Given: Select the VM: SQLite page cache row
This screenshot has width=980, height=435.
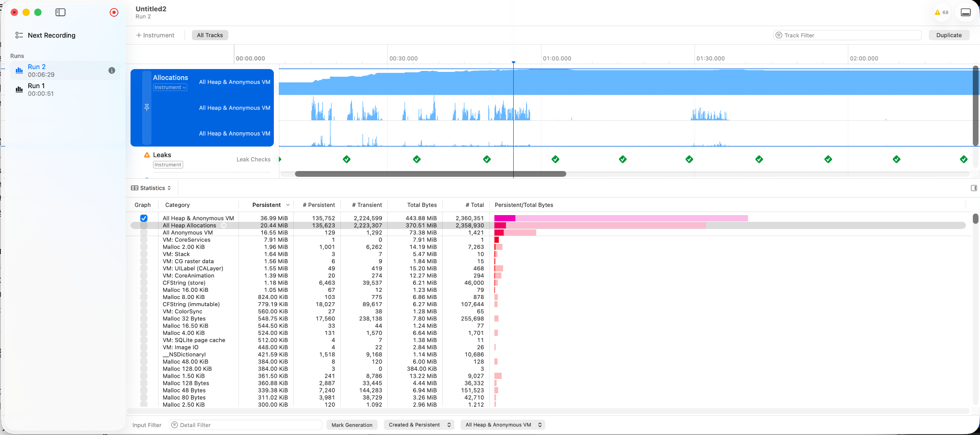Looking at the screenshot, I should pos(548,341).
